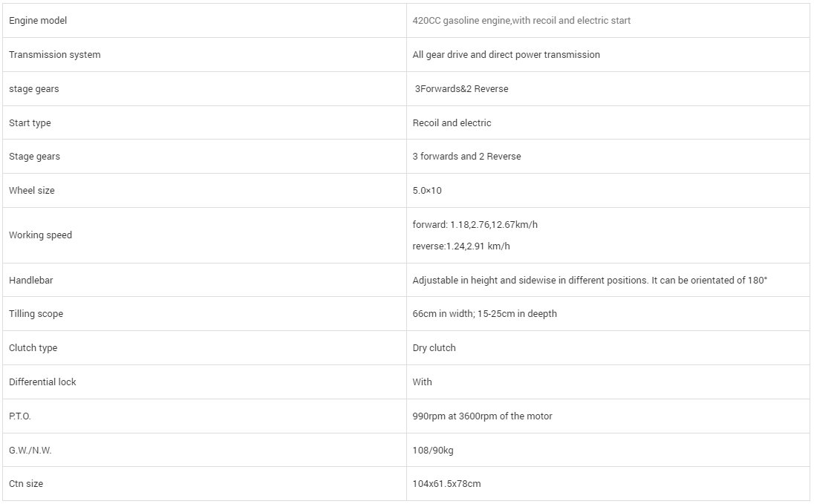Image resolution: width=814 pixels, height=504 pixels.
Task: Select the Handlebar row label
Action: point(30,281)
